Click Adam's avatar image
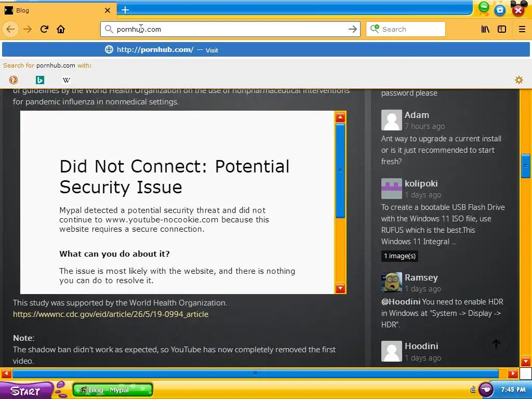The image size is (532, 399). 392,120
